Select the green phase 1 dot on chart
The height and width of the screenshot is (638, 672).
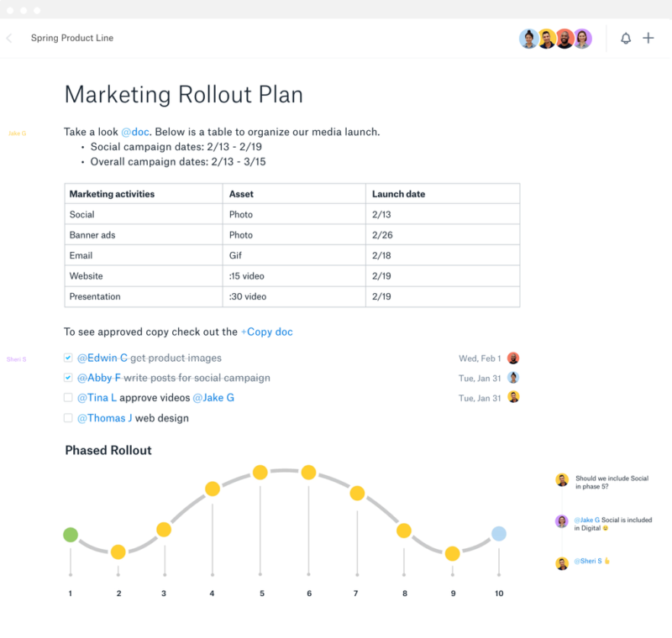(x=71, y=535)
